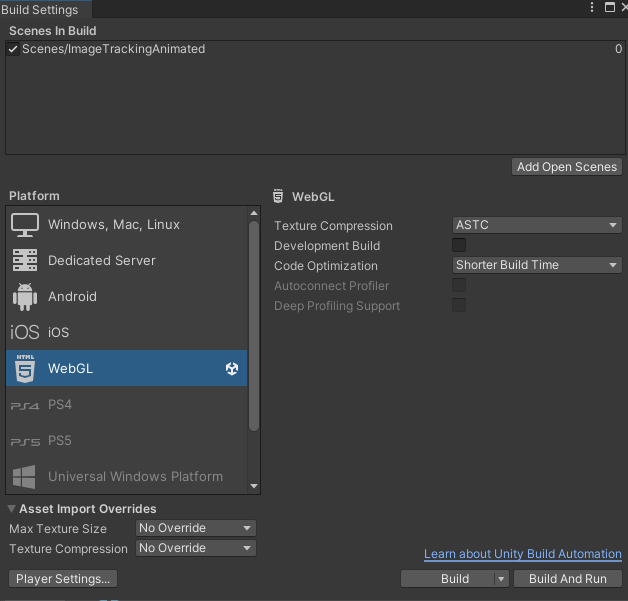Enable the Development Build checkbox
The height and width of the screenshot is (601, 628).
tap(459, 246)
